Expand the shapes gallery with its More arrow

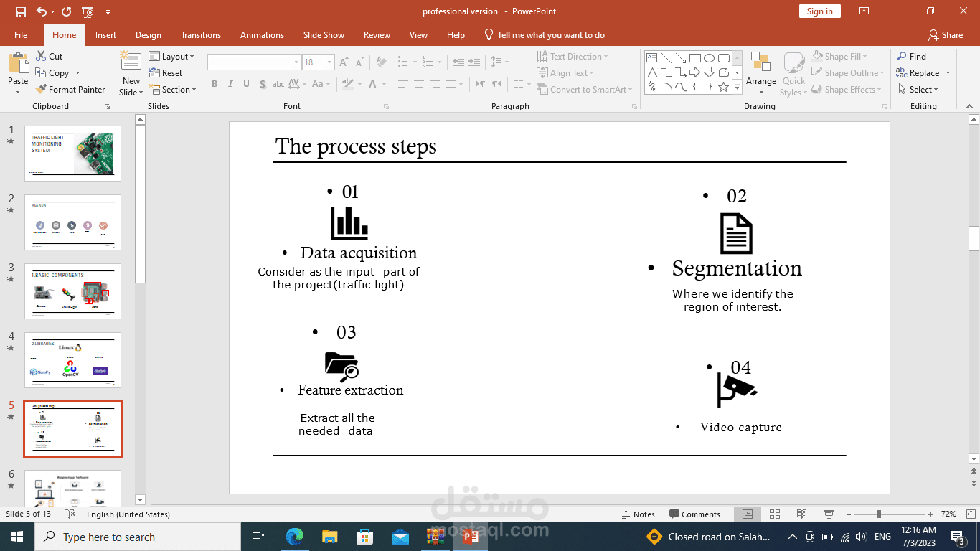pos(737,87)
